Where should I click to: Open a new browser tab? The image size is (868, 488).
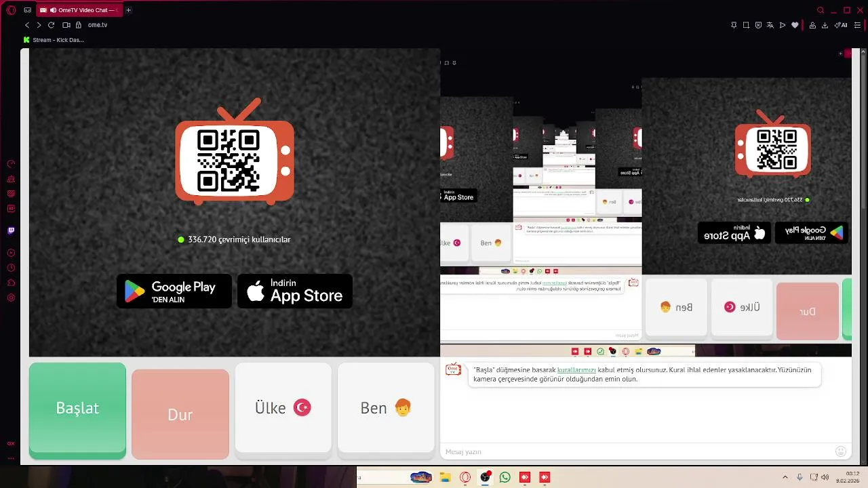129,10
